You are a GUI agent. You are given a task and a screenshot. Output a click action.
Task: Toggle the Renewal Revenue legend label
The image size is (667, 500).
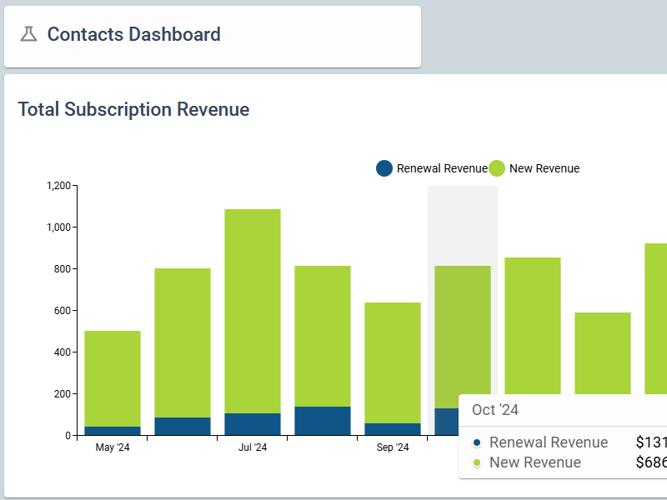coord(441,168)
